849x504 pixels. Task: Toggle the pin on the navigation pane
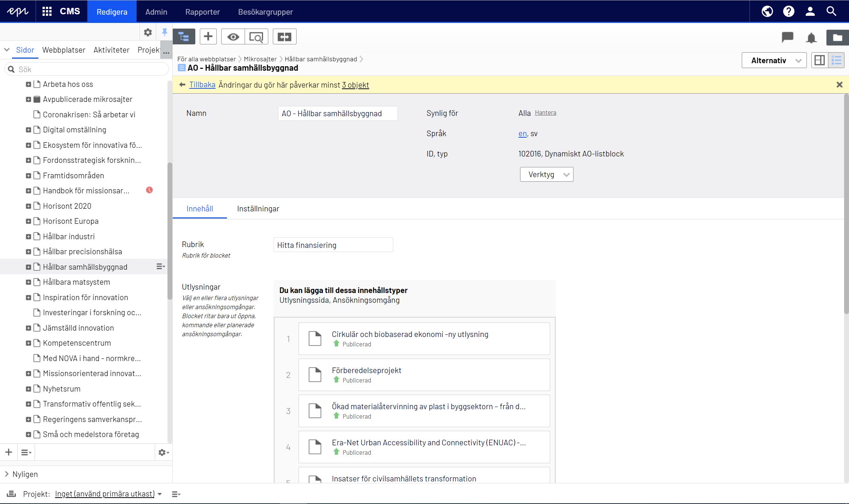tap(164, 32)
